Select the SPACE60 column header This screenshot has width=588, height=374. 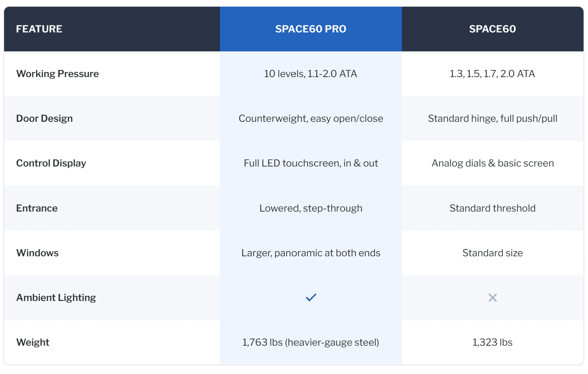coord(492,29)
